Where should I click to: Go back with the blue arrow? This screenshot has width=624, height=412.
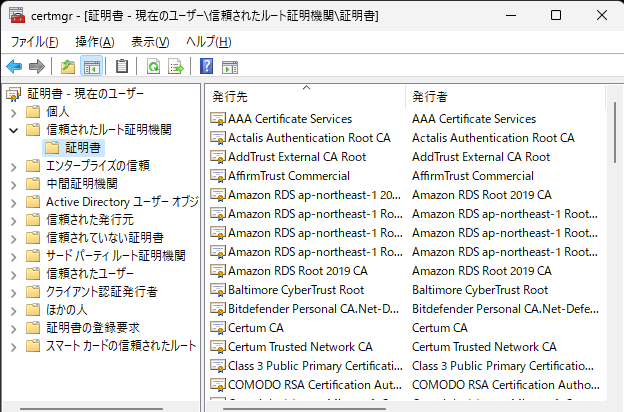click(x=14, y=66)
